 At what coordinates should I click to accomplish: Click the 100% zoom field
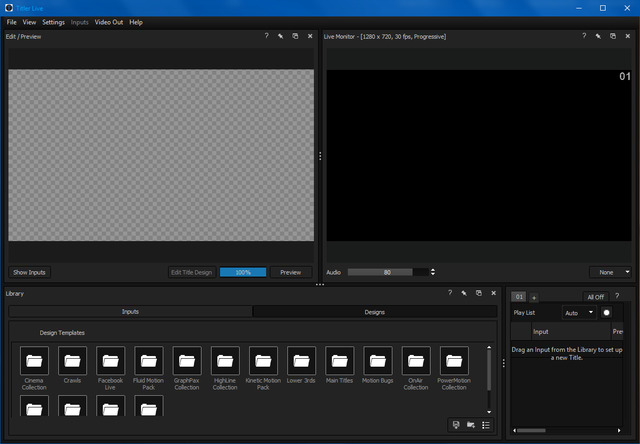tap(242, 272)
